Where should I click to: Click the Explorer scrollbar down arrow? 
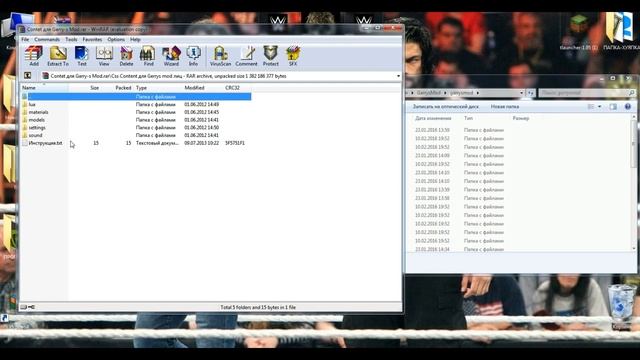pos(634,248)
